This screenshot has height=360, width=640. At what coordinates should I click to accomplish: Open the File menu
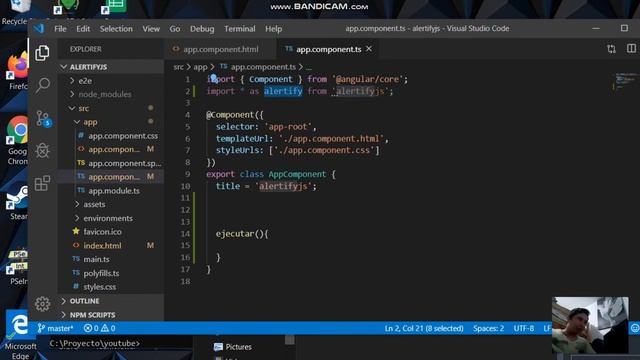coord(60,29)
